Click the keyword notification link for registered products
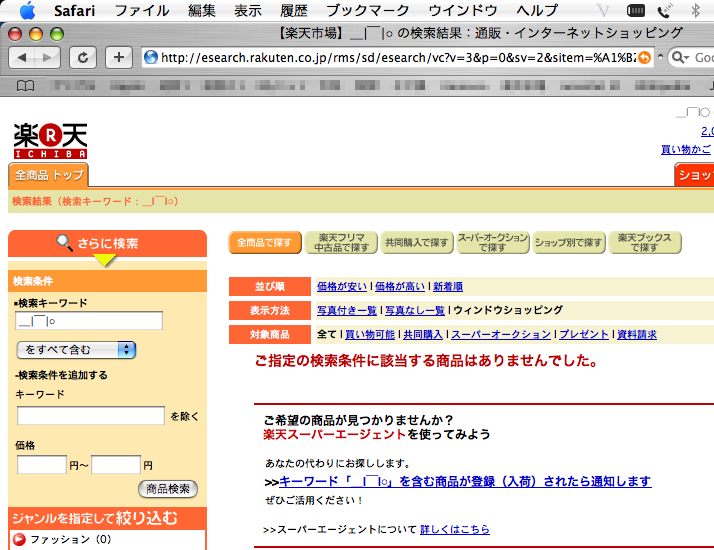The width and height of the screenshot is (714, 550). (465, 482)
